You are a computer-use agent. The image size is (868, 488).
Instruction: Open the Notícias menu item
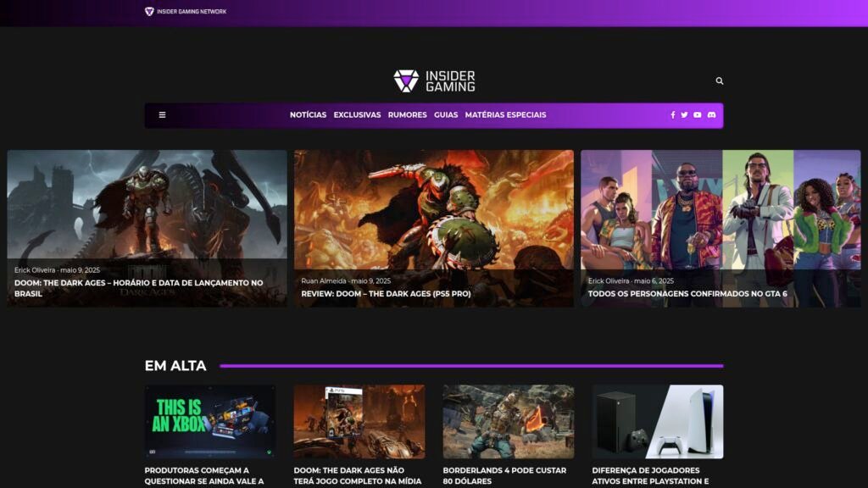click(x=308, y=115)
